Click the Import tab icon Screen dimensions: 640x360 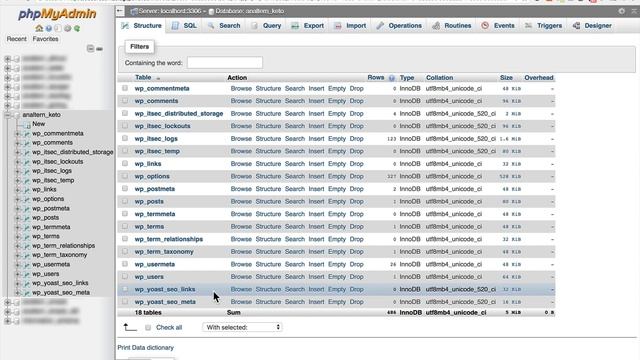click(338, 26)
